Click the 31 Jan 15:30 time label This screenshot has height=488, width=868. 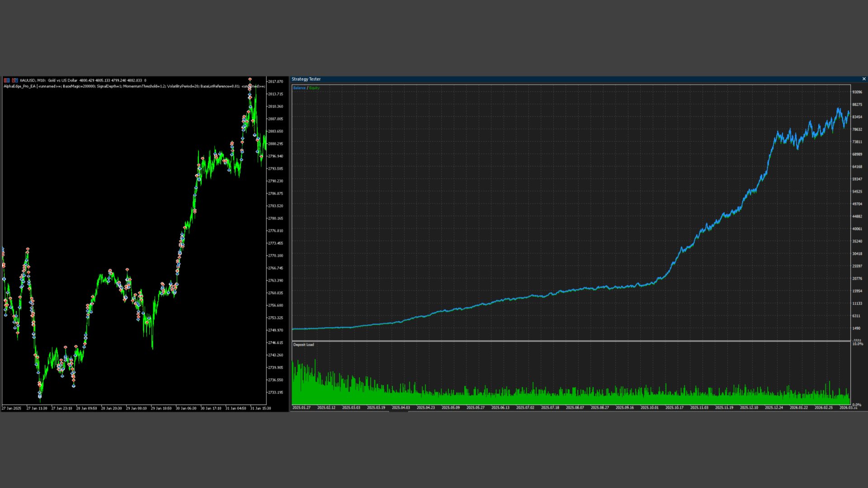pyautogui.click(x=260, y=408)
